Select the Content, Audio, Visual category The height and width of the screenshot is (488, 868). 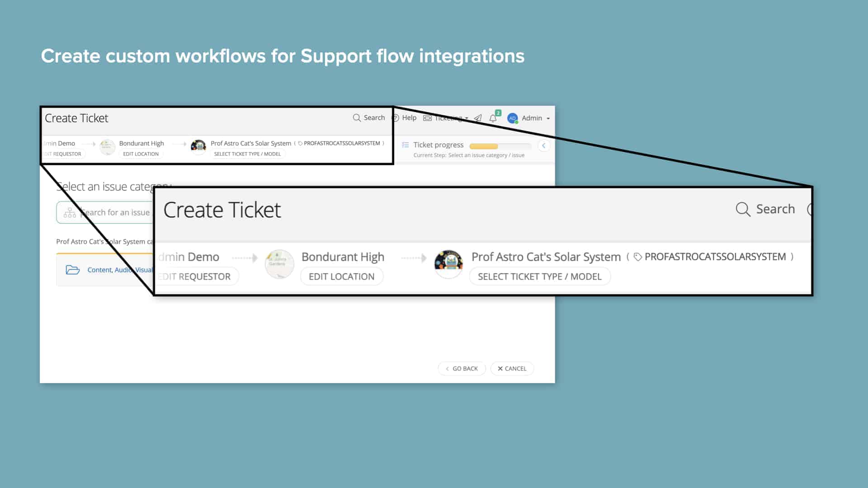(x=120, y=270)
